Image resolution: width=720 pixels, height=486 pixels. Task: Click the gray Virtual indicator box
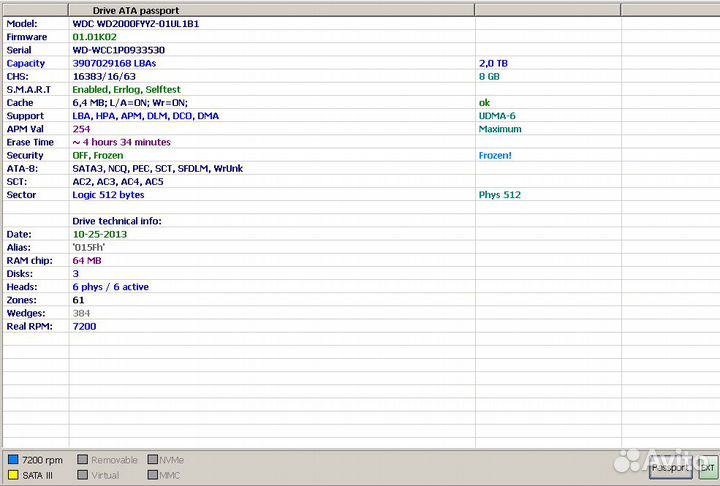[x=83, y=475]
